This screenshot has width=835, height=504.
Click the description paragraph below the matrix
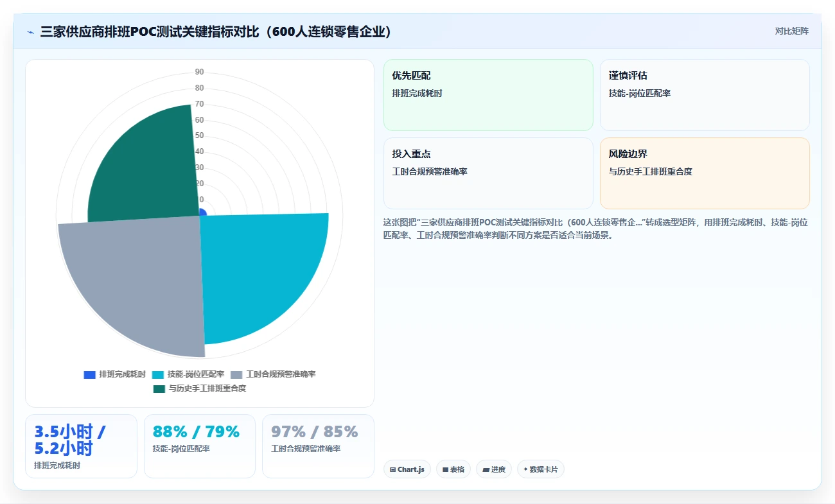pyautogui.click(x=595, y=229)
